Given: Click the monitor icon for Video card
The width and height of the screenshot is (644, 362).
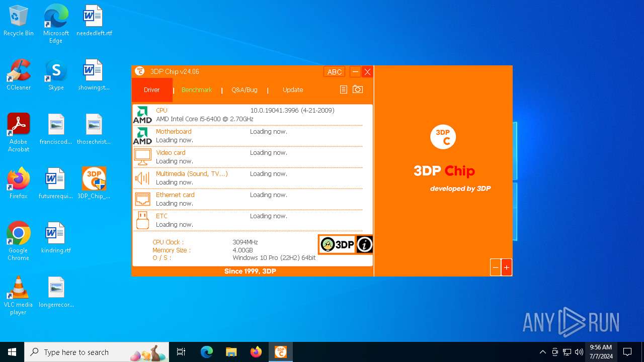Looking at the screenshot, I should (x=142, y=157).
